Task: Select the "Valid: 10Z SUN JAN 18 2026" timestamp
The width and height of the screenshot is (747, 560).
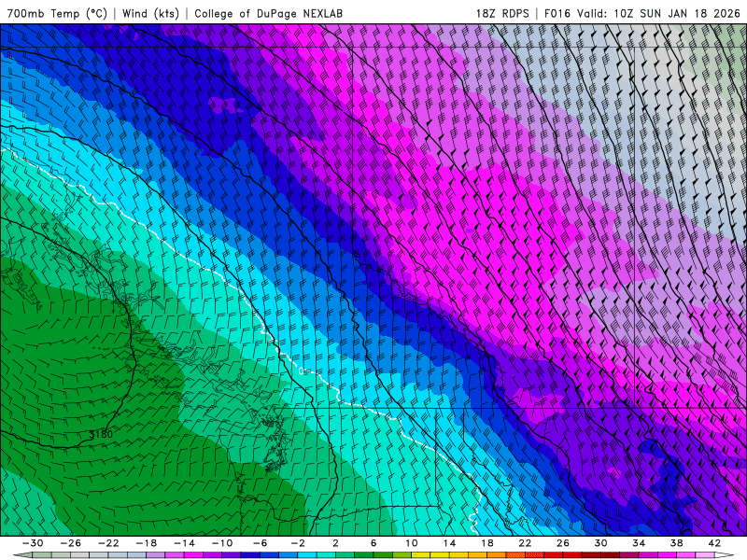Action: click(x=658, y=13)
